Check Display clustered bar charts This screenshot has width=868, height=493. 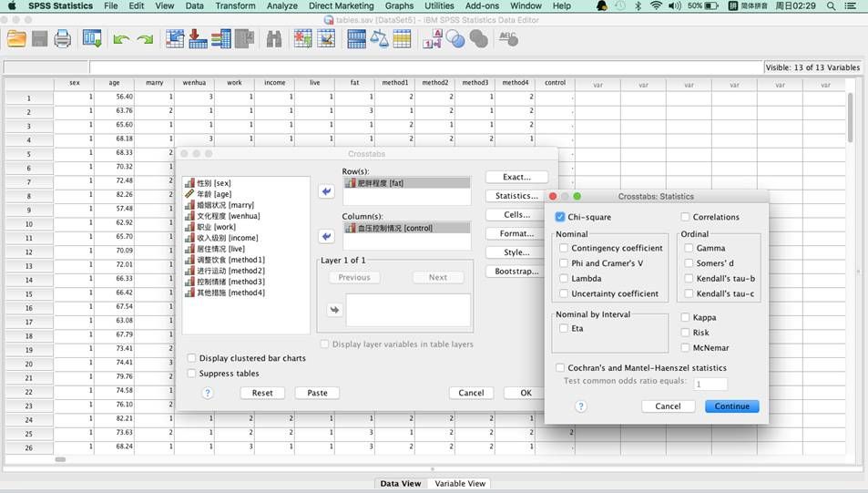click(x=191, y=358)
